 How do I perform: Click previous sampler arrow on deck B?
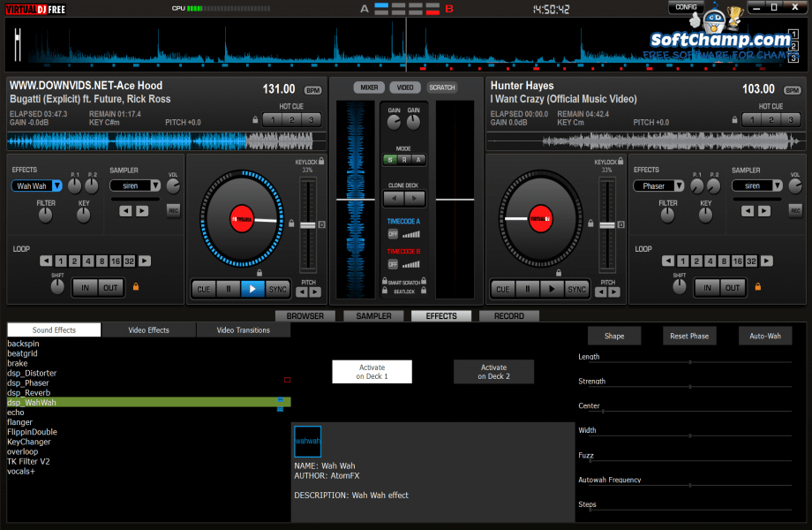(x=748, y=211)
